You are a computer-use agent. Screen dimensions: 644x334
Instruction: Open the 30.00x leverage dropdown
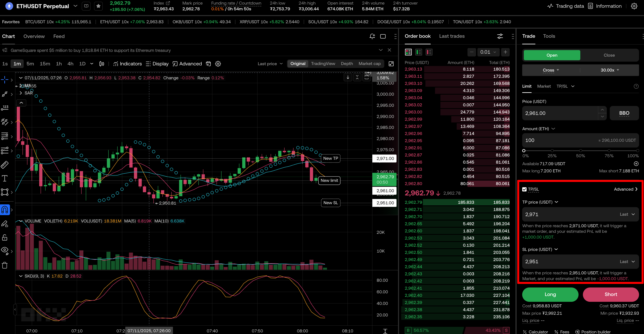[x=610, y=70]
